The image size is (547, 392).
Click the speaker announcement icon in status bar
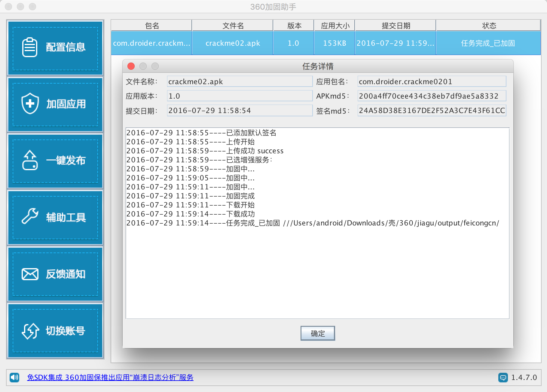pyautogui.click(x=14, y=377)
